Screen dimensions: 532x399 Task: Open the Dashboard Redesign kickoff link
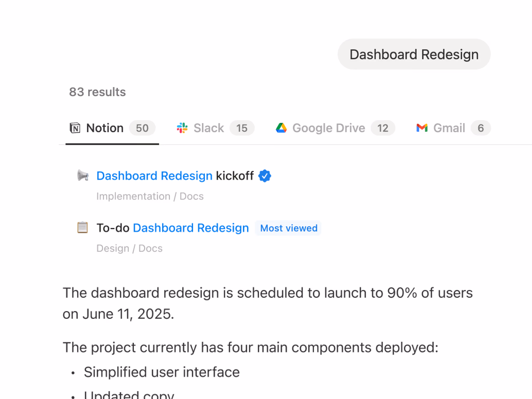(175, 176)
